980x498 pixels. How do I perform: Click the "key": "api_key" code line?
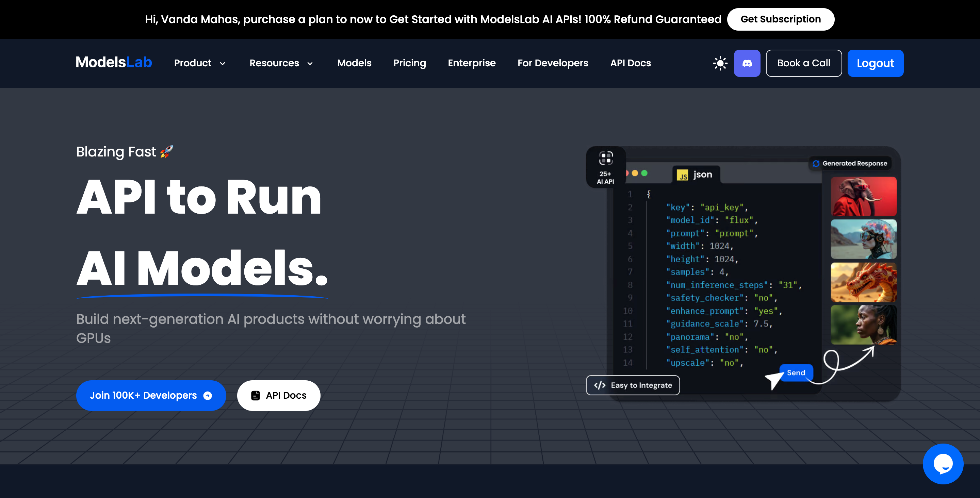[x=707, y=208]
